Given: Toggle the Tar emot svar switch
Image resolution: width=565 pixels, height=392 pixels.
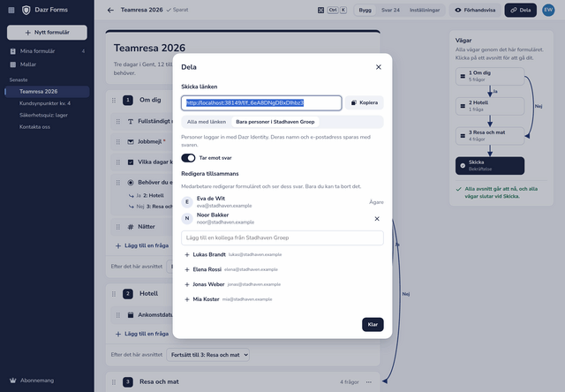Looking at the screenshot, I should coord(188,158).
